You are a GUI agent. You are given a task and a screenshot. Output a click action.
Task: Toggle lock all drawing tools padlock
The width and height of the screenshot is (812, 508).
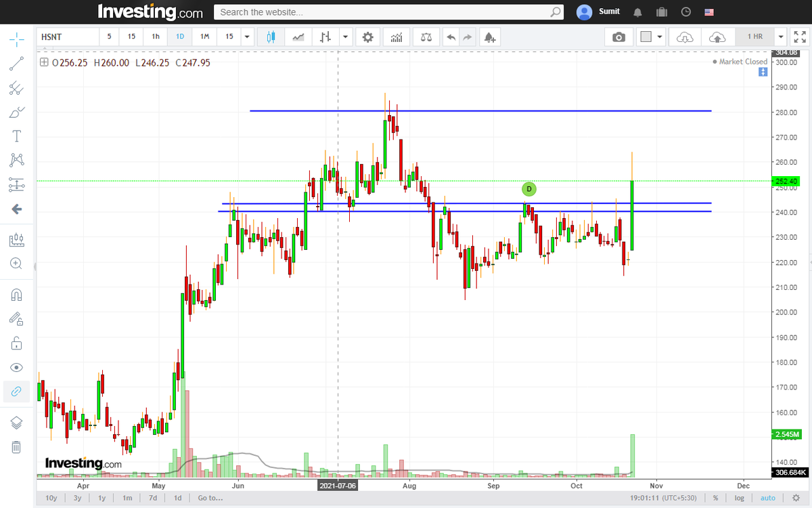pos(16,343)
